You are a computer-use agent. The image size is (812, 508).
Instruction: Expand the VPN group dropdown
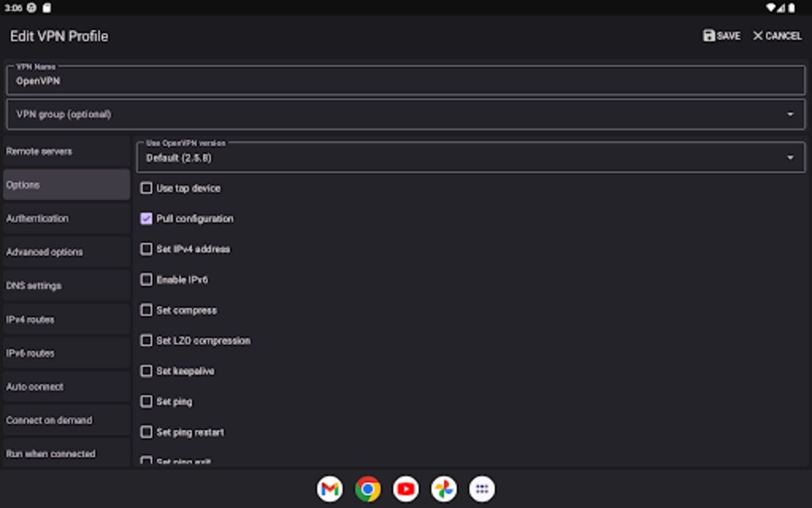click(406, 114)
